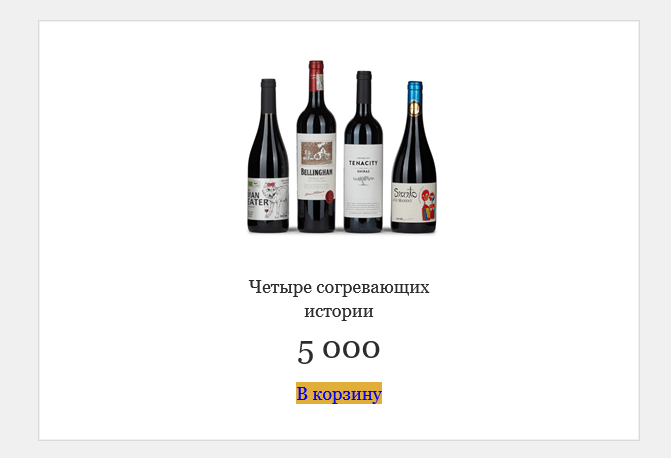Click the TENACITY text on white label
Image resolution: width=671 pixels, height=458 pixels.
click(363, 163)
